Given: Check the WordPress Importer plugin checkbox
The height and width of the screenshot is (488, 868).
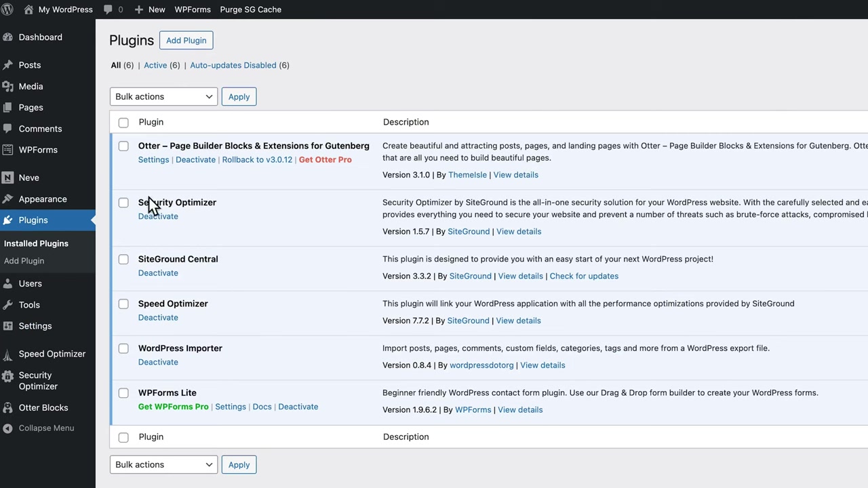Looking at the screenshot, I should [x=123, y=348].
